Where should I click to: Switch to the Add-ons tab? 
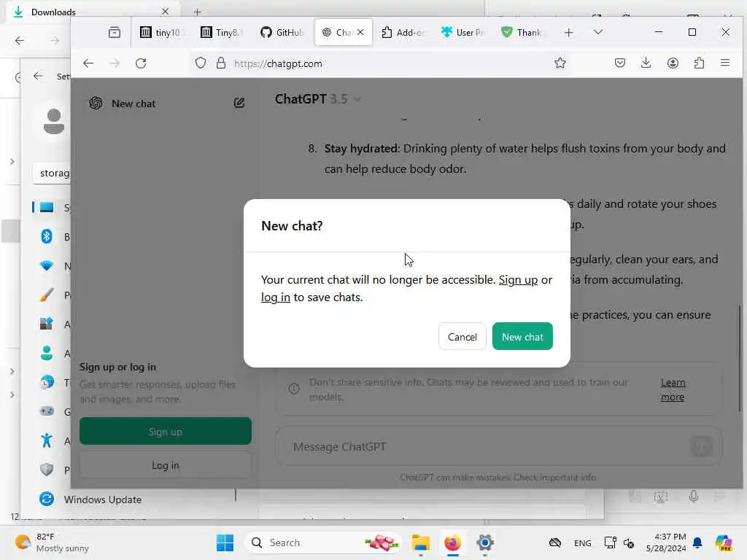[403, 32]
